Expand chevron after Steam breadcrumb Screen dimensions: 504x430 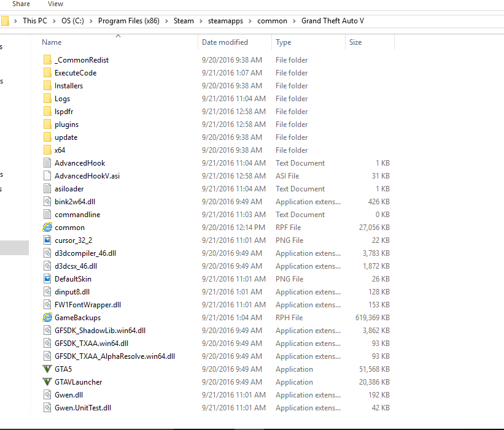[x=201, y=21]
